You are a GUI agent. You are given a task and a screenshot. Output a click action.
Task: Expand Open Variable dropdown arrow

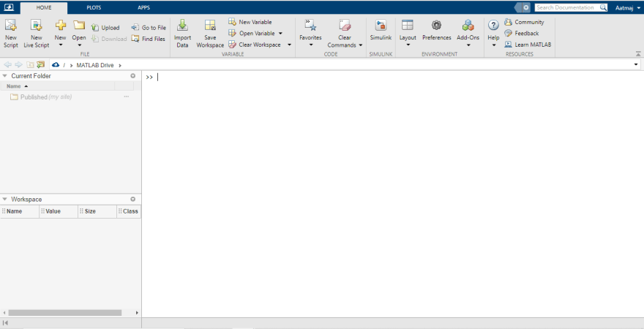(x=280, y=33)
